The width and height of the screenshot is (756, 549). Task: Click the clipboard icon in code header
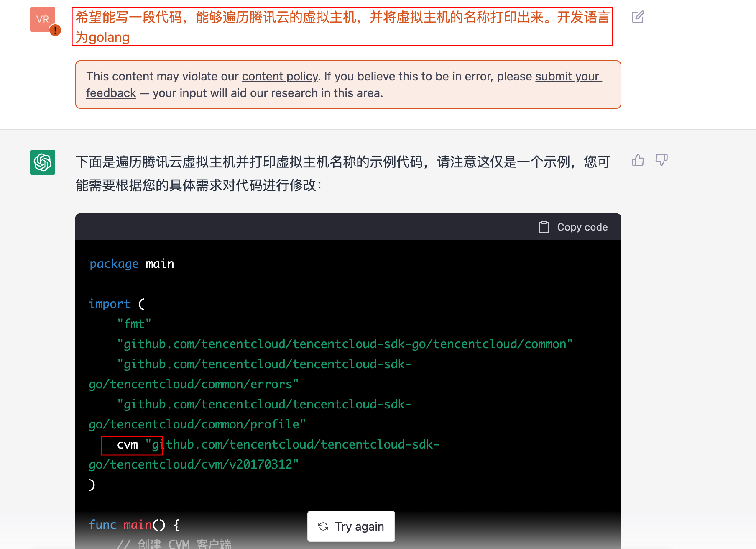tap(544, 227)
